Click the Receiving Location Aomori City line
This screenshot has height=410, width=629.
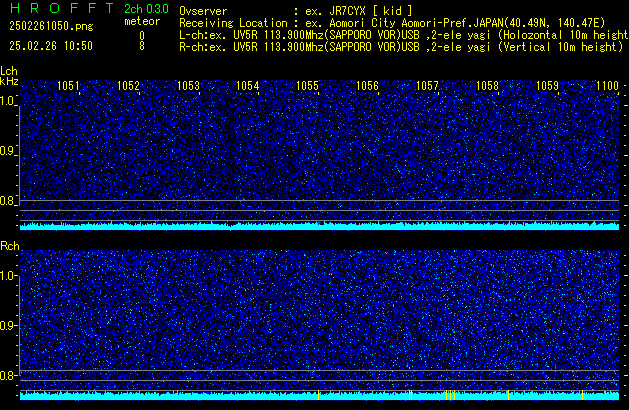pos(392,23)
